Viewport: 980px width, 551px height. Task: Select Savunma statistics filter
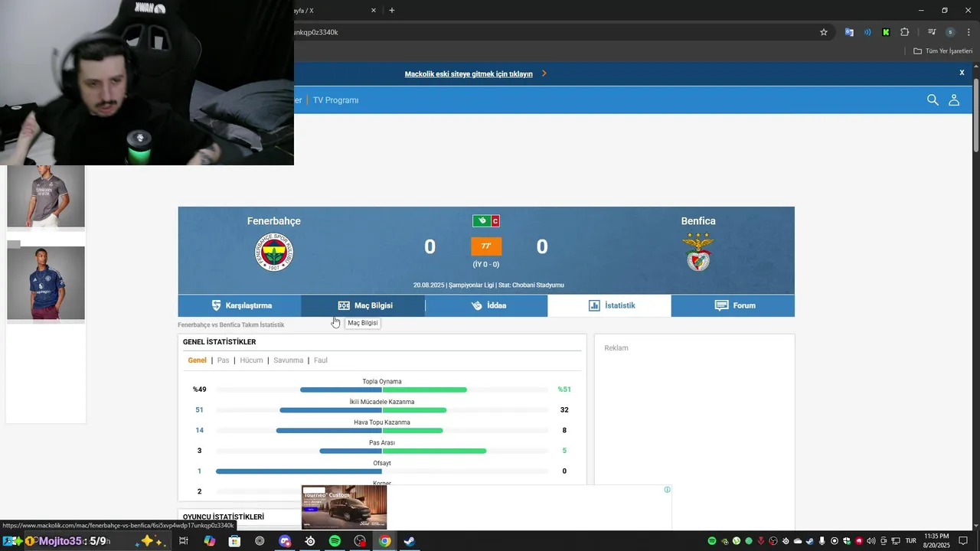(289, 360)
